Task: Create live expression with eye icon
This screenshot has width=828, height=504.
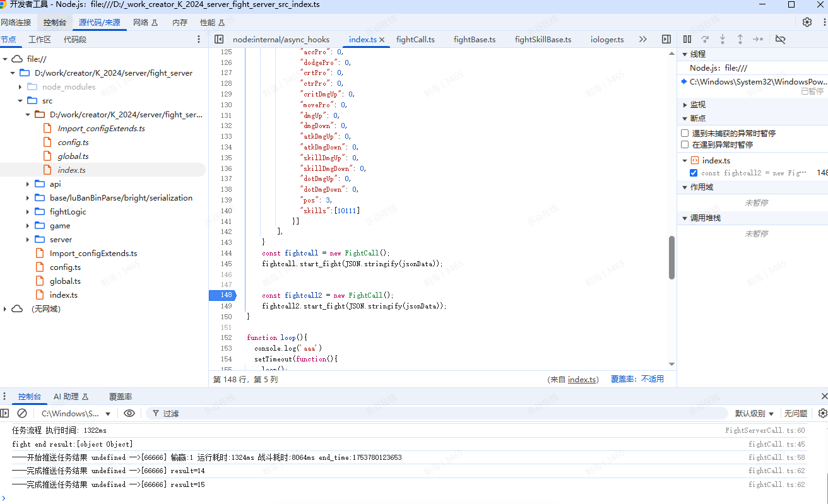Action: [x=129, y=413]
